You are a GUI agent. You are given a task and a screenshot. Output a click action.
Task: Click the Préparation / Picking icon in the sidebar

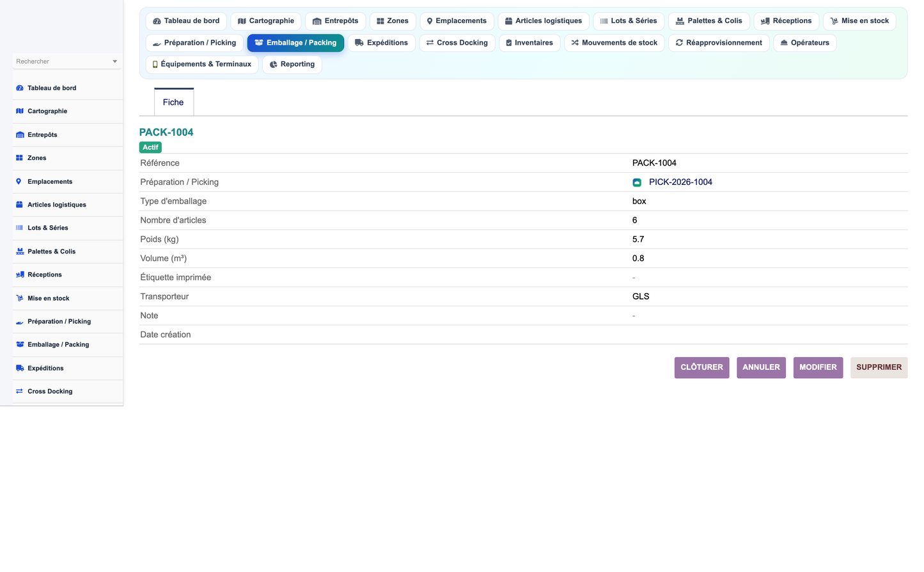[20, 322]
